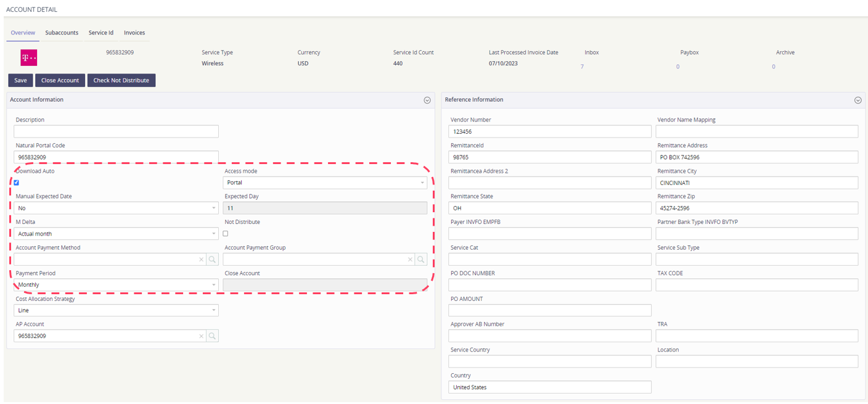The width and height of the screenshot is (868, 404).
Task: Click search icon in Account Payment Group
Action: [x=421, y=260]
